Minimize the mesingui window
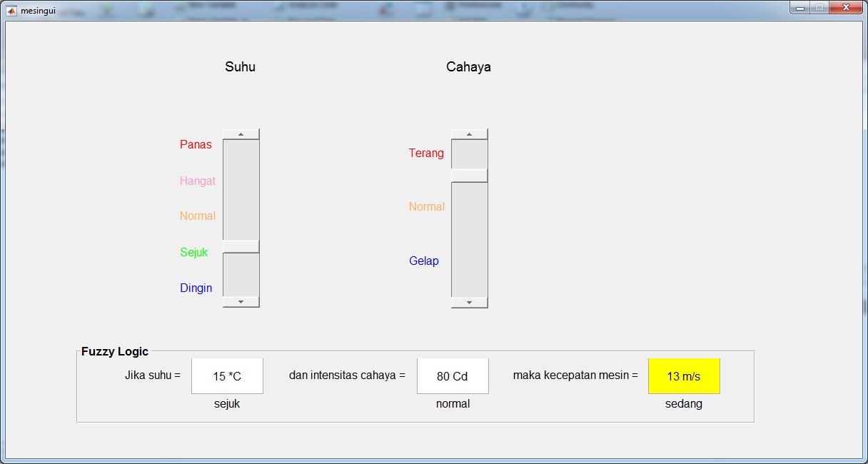The image size is (868, 464). click(x=799, y=8)
